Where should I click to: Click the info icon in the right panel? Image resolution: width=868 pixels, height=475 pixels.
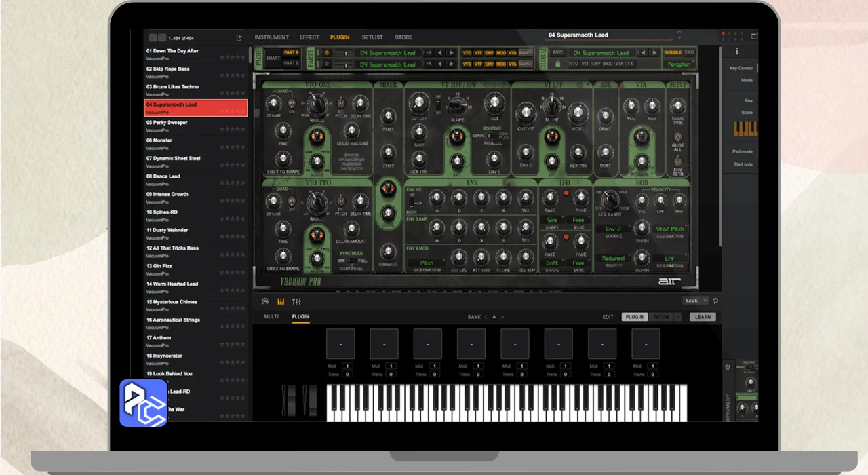[x=737, y=52]
